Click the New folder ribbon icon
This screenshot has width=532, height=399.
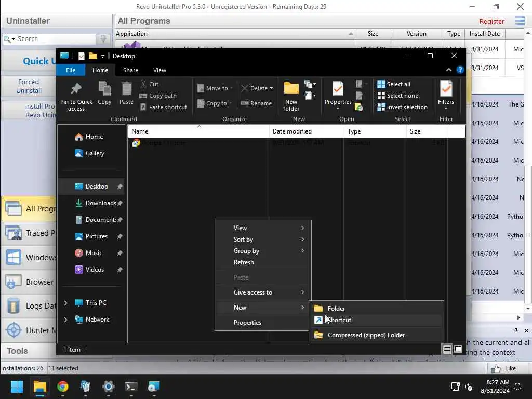(x=291, y=96)
